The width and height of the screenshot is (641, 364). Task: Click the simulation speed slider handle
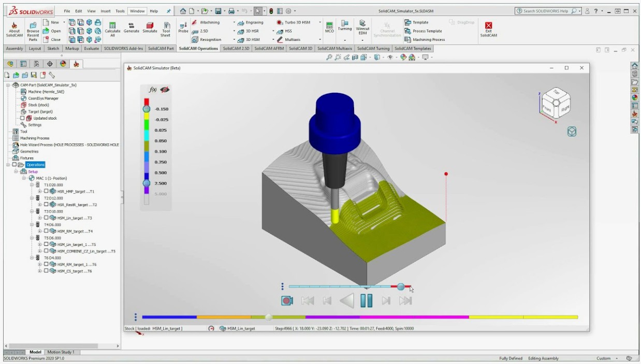click(401, 286)
